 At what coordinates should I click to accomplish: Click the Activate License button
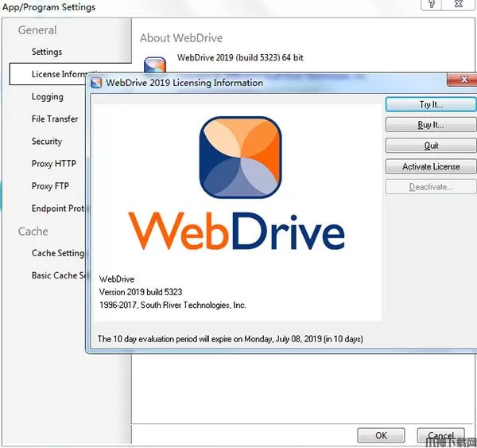point(431,166)
